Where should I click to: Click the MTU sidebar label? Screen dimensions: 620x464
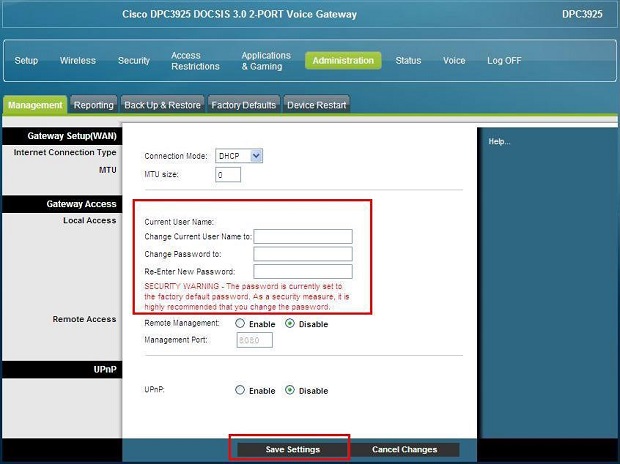pos(108,170)
